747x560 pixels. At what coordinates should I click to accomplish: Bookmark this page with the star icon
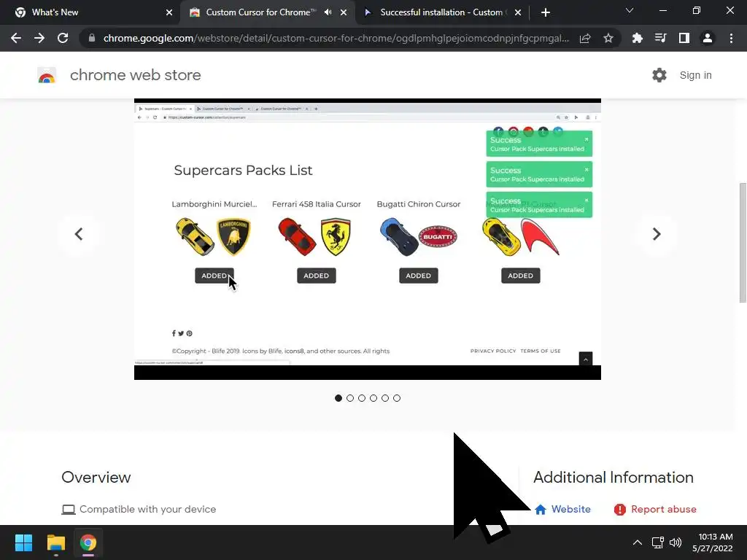[x=608, y=38]
